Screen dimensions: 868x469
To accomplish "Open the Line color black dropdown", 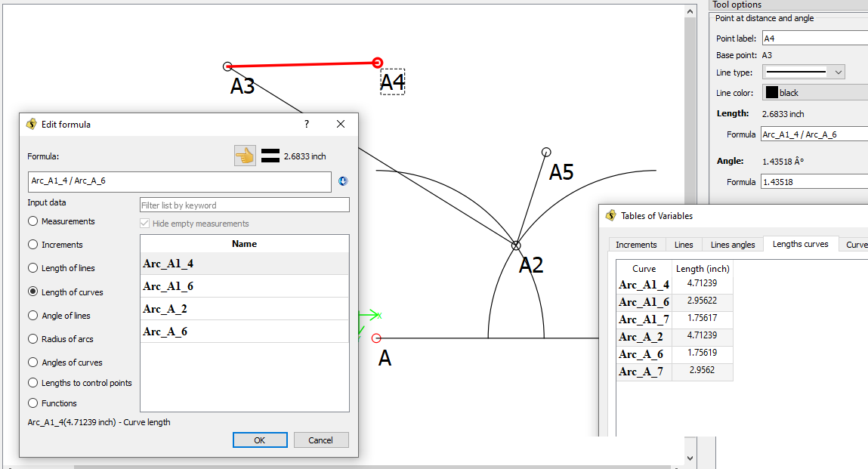I will point(814,93).
